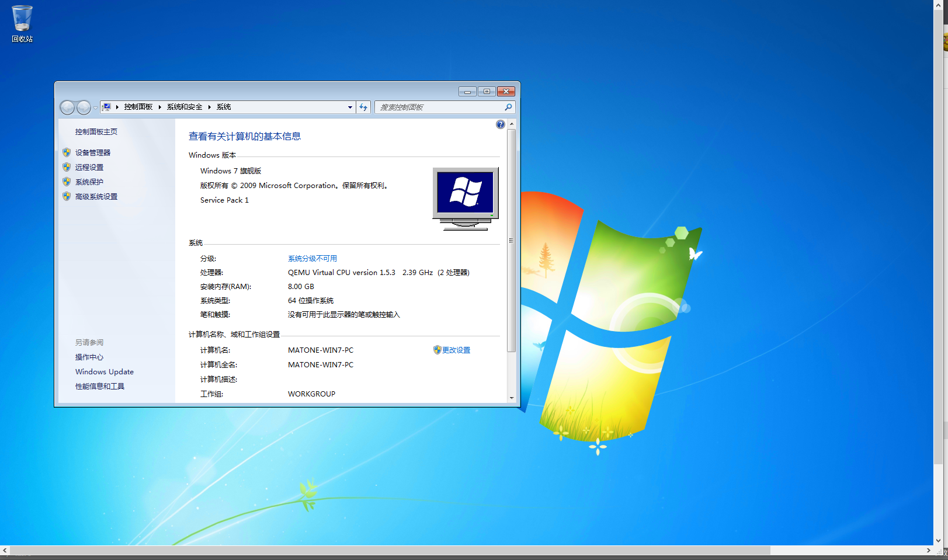948x560 pixels.
Task: Open 操作中心 under 另请参阅
Action: [x=89, y=357]
